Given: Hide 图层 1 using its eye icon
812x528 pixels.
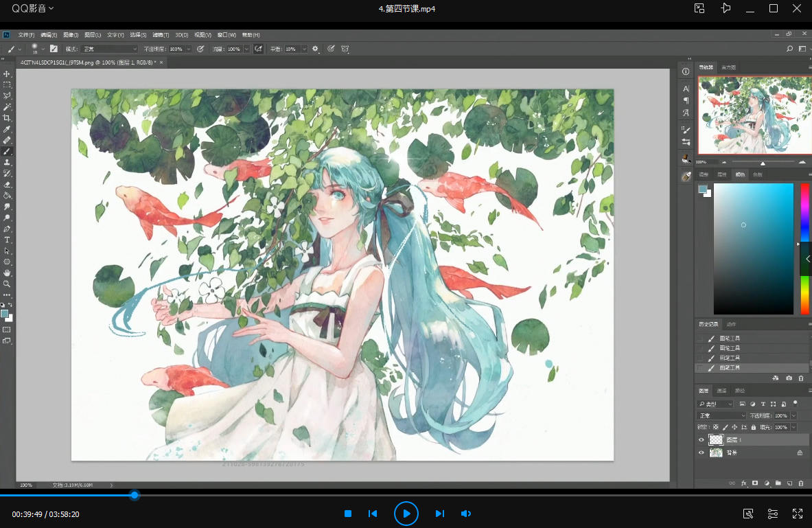Looking at the screenshot, I should [701, 440].
